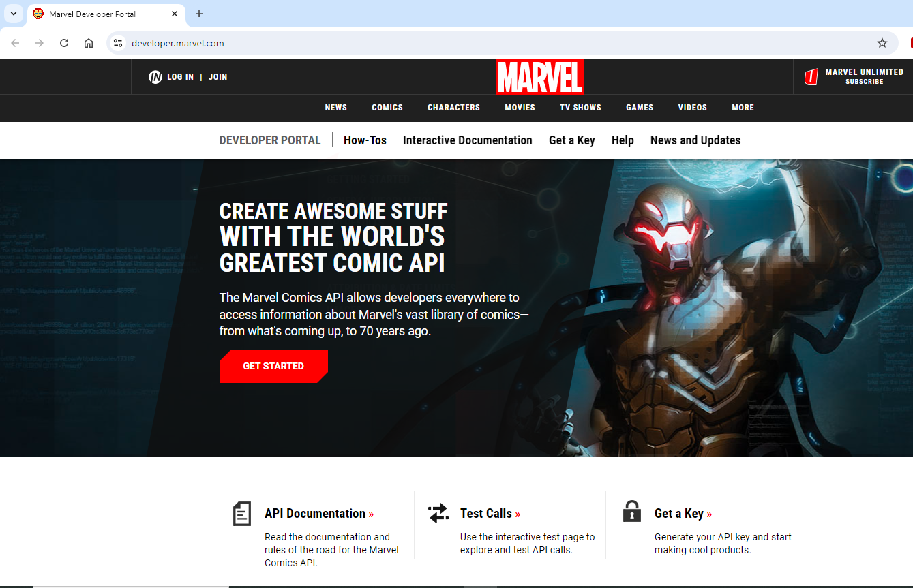Click the red GET STARTED button
913x588 pixels.
tap(273, 367)
